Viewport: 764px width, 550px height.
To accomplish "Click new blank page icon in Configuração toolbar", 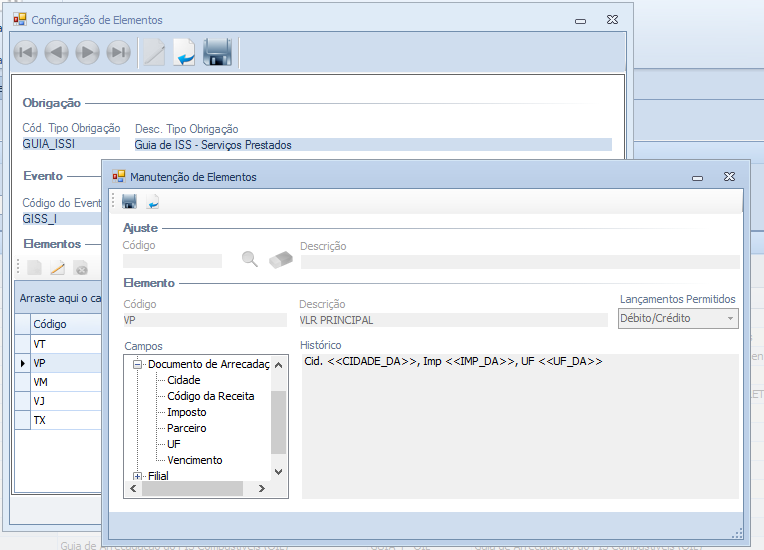I will click(x=154, y=52).
